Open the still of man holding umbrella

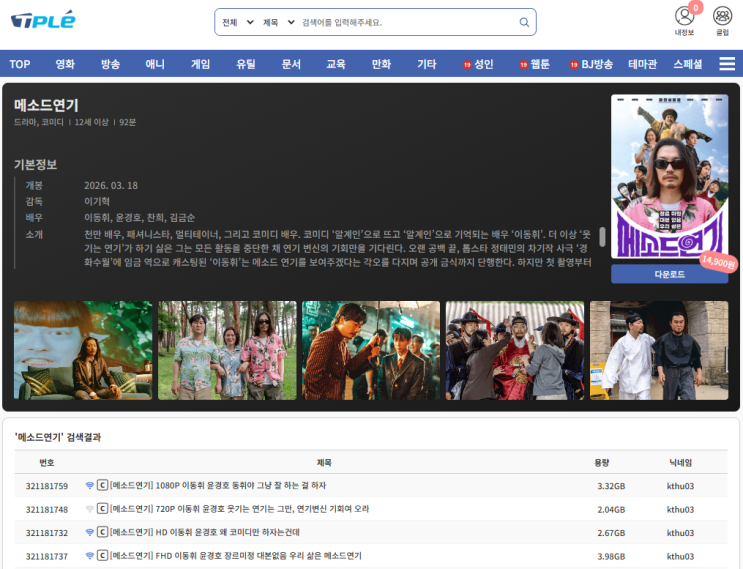click(371, 351)
